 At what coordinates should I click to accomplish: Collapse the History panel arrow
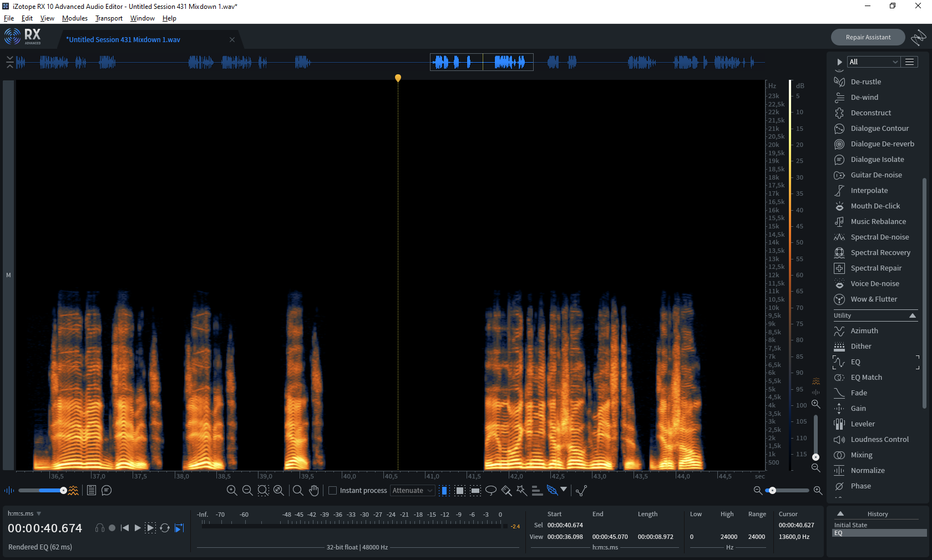(x=840, y=513)
